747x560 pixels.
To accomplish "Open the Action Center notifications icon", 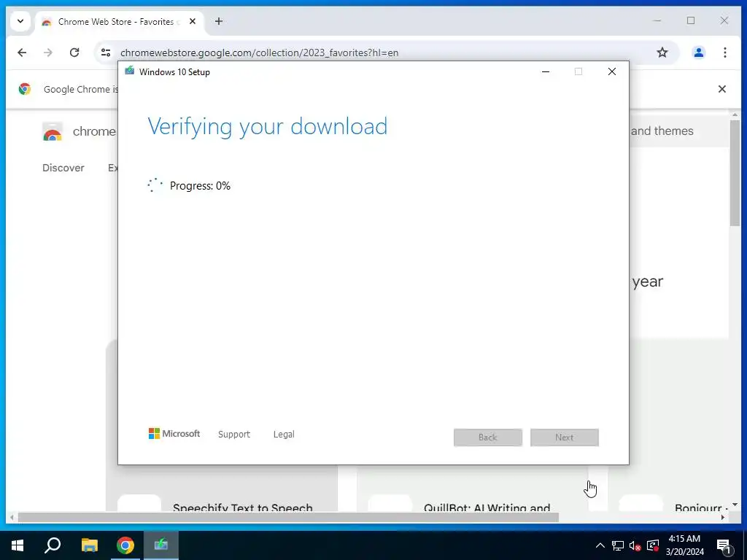I will [x=724, y=545].
